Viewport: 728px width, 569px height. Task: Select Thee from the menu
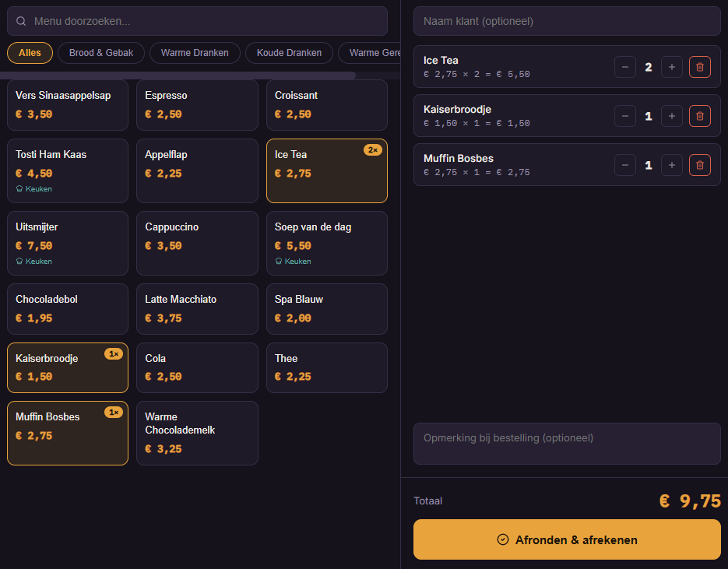(x=327, y=367)
